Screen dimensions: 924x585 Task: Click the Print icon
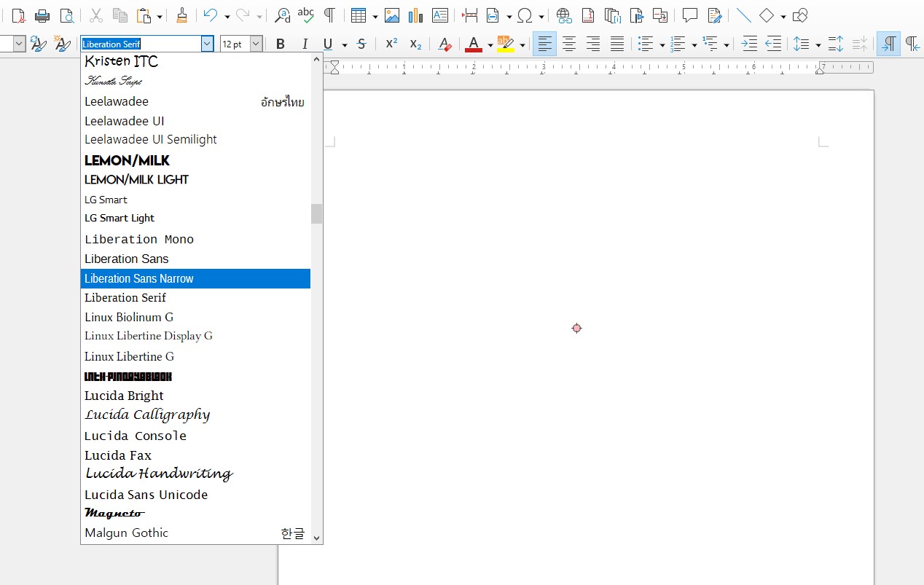pyautogui.click(x=42, y=15)
